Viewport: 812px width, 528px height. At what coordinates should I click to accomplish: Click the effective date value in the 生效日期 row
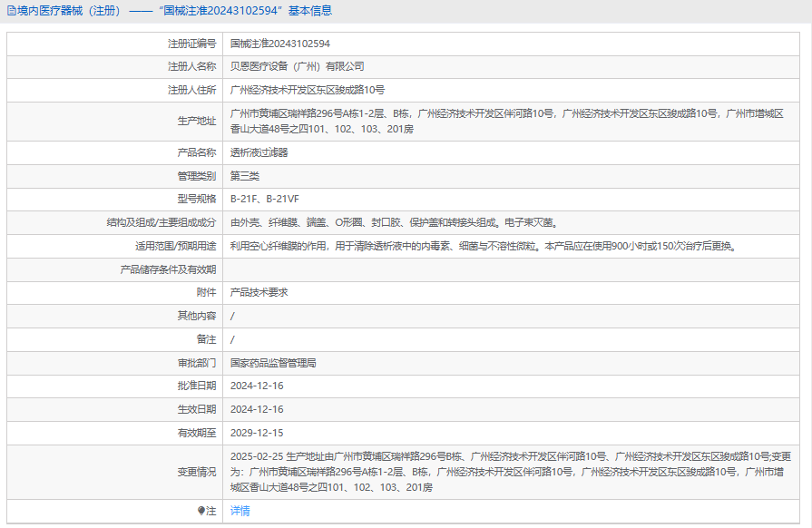(x=257, y=409)
